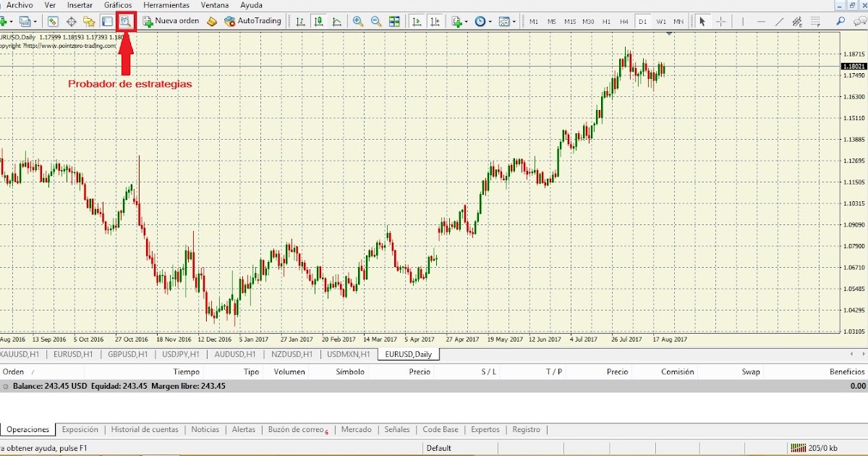Image resolution: width=868 pixels, height=456 pixels.
Task: Open the Herramientas menu
Action: point(166,5)
